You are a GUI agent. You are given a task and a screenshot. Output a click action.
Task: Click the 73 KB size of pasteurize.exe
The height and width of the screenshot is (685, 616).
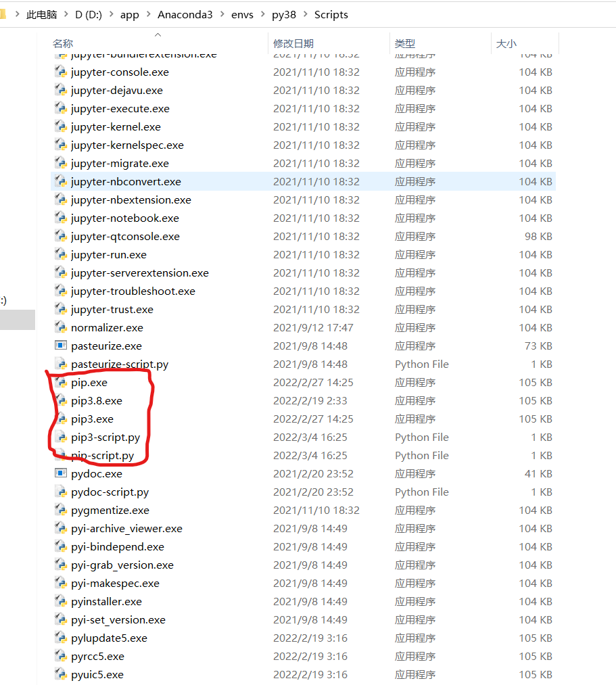click(538, 346)
